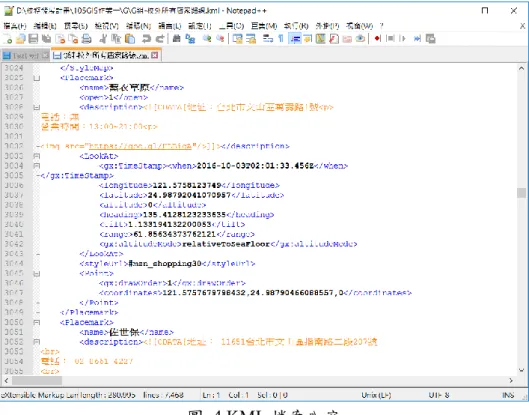This screenshot has height=415, width=529.
Task: Open the Plugins (P) menu
Action: (x=327, y=26)
